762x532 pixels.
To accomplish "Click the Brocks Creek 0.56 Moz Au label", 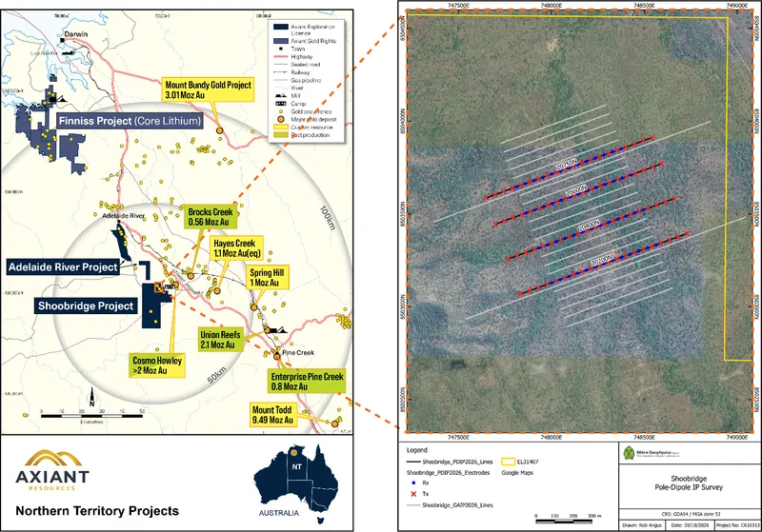I will (211, 217).
